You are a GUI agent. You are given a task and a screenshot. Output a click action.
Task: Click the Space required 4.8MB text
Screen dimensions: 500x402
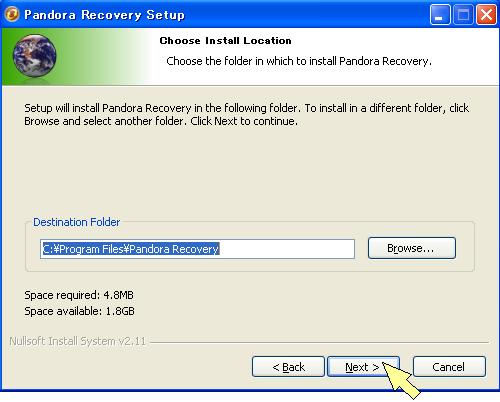tap(79, 295)
